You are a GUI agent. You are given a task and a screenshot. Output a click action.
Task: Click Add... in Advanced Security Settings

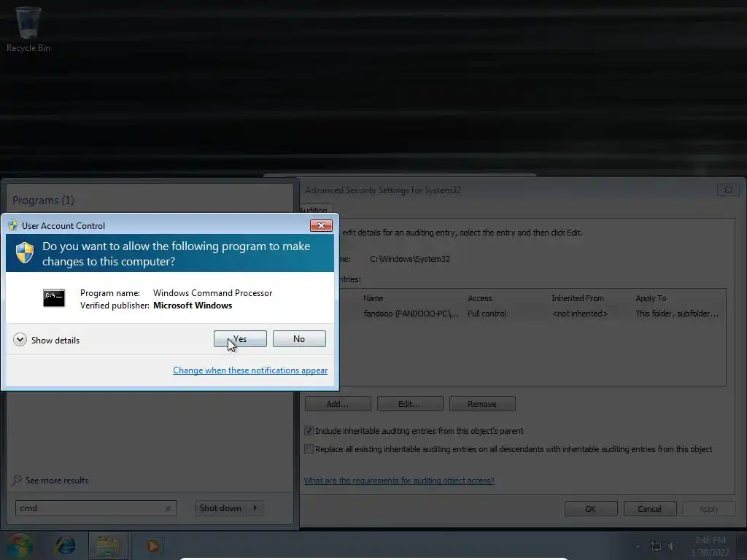pos(338,404)
